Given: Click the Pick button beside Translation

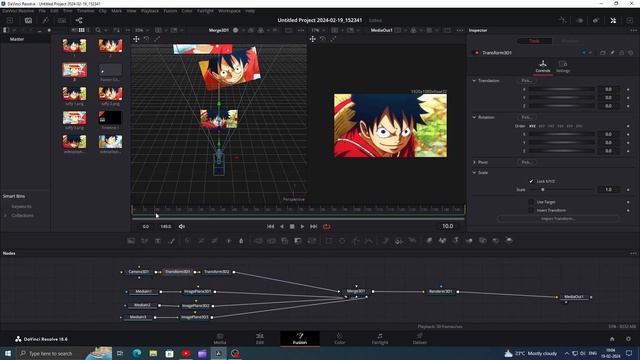Looking at the screenshot, I should click(527, 81).
